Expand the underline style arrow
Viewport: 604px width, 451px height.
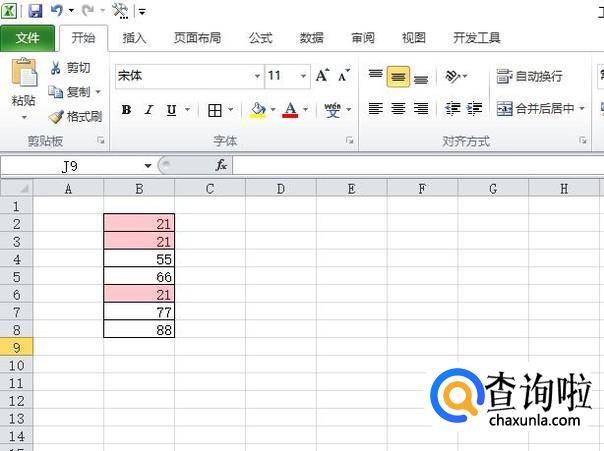point(188,110)
